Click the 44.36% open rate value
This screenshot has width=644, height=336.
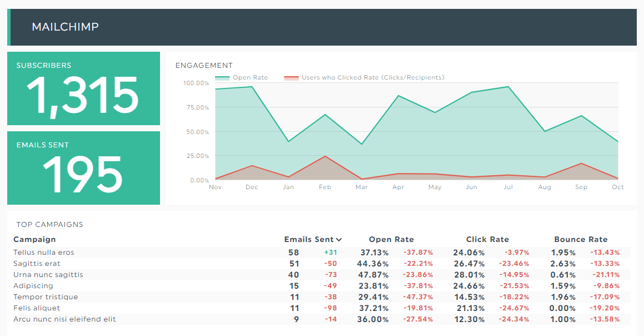(x=373, y=264)
